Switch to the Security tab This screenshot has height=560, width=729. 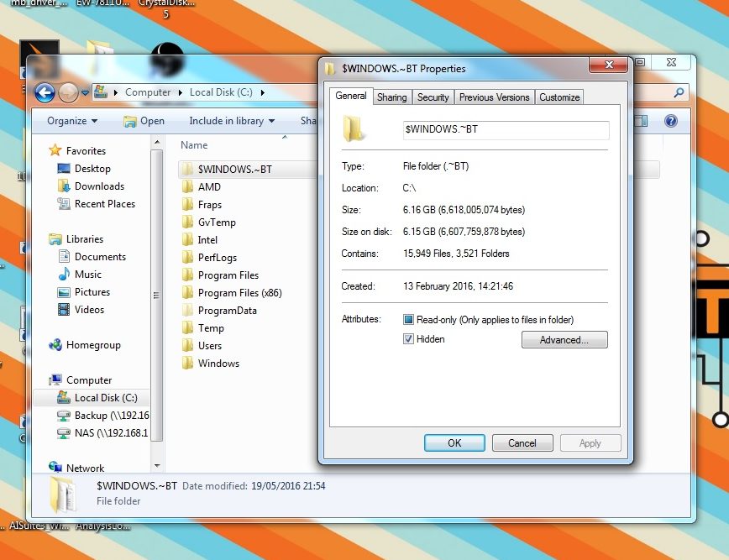(x=433, y=97)
